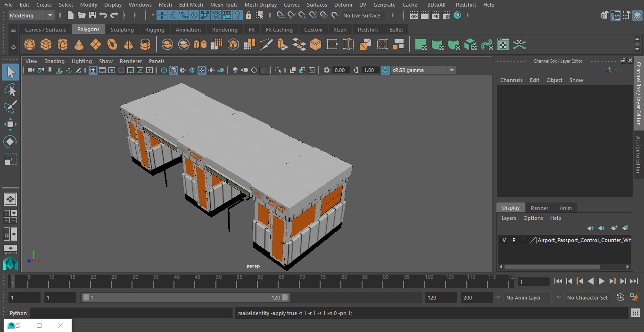Viewport: 644px width, 332px height.
Task: Open the shelf options gear menu
Action: 13,47
